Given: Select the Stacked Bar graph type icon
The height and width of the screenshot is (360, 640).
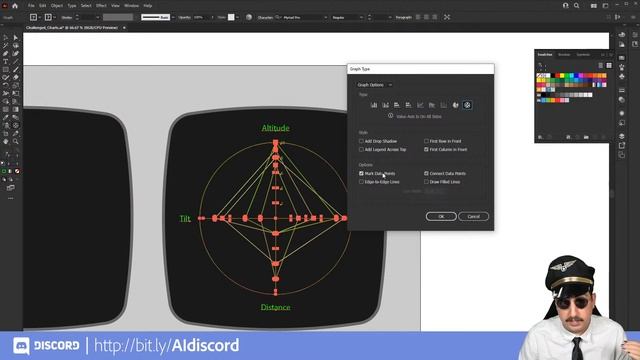Looking at the screenshot, I should click(408, 105).
